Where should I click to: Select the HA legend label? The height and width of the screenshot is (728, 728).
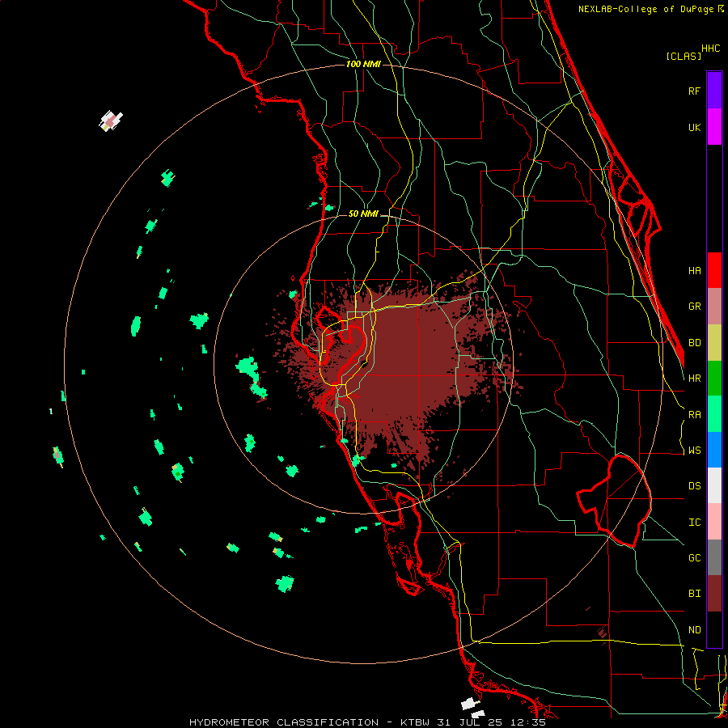695,270
